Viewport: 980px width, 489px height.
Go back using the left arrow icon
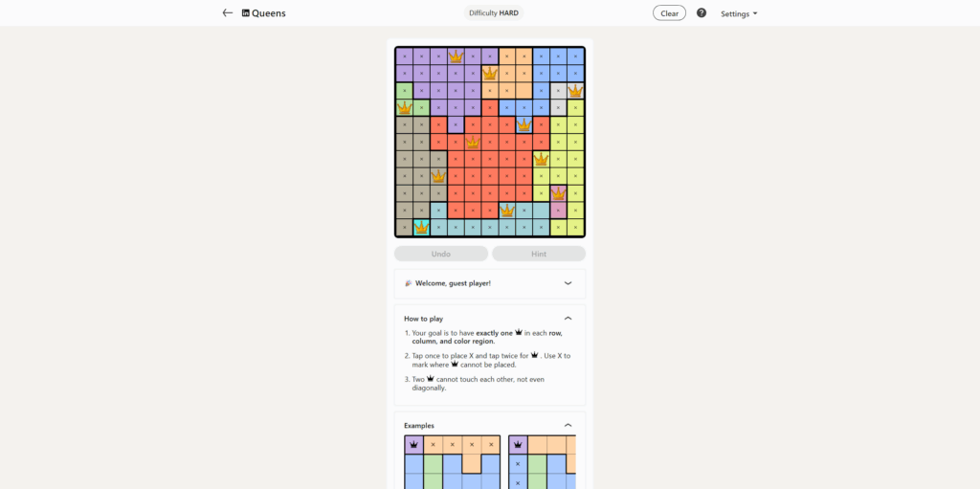[227, 13]
